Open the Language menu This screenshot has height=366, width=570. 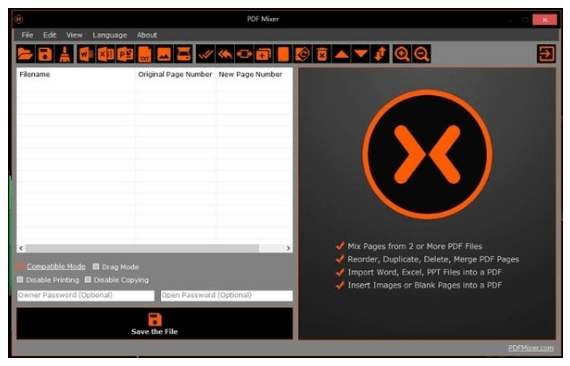[x=110, y=35]
